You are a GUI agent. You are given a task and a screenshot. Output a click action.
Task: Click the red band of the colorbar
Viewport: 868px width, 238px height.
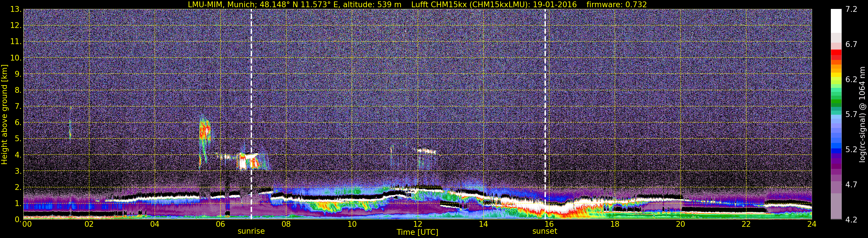[x=836, y=55]
